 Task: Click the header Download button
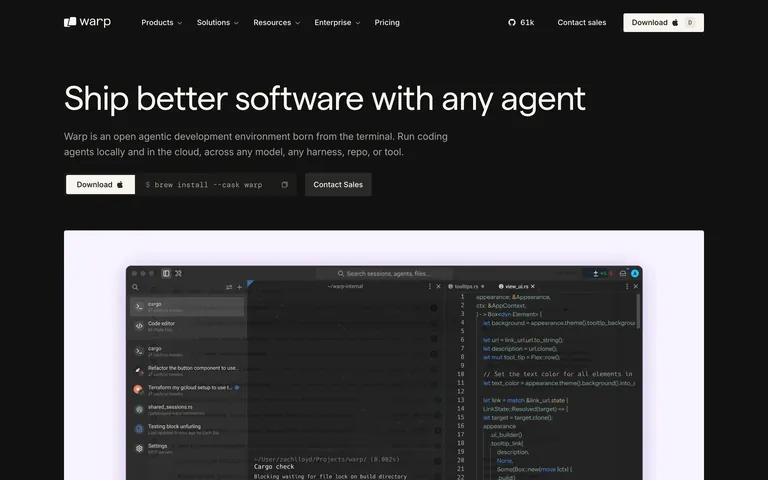(663, 23)
